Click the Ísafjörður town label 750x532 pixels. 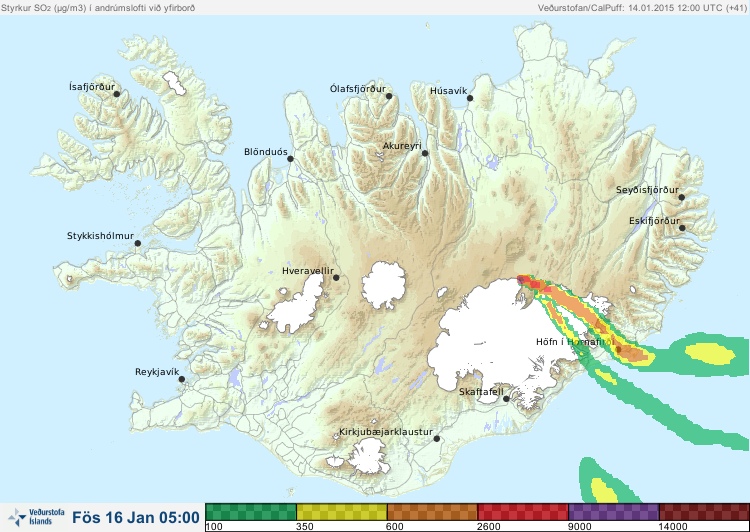[x=92, y=87]
